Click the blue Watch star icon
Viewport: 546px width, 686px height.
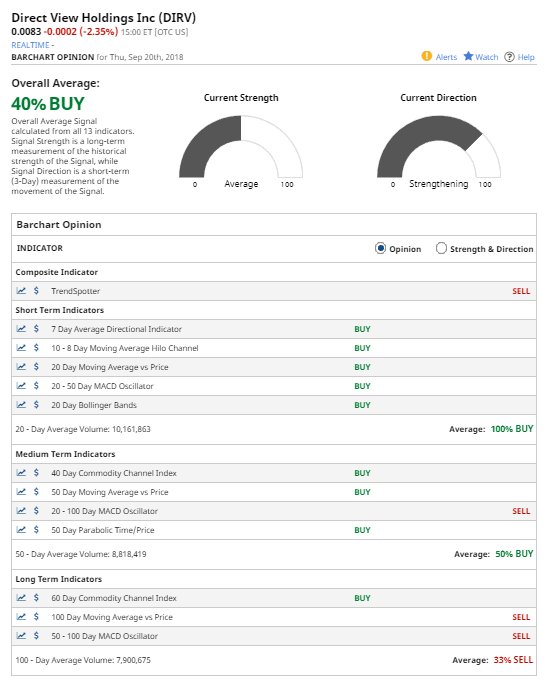468,56
